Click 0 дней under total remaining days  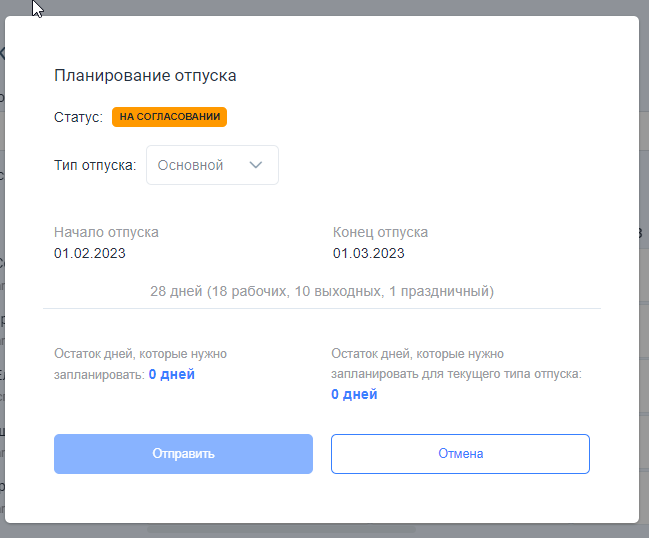coord(172,374)
